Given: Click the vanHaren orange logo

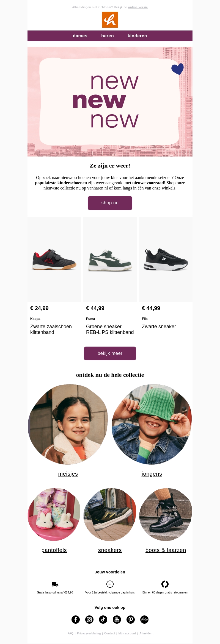Looking at the screenshot, I should point(110,20).
